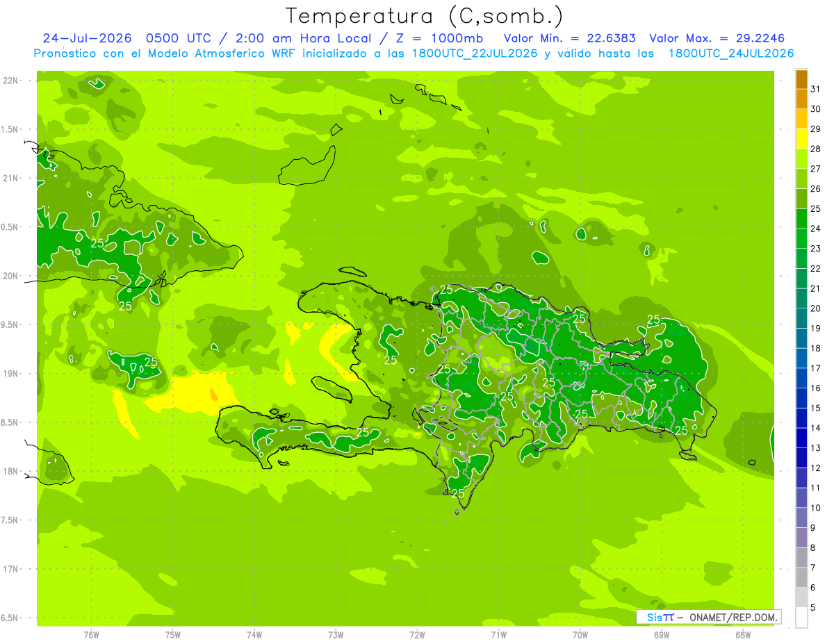
Task: Click the 76W longitude axis label
Action: click(x=91, y=634)
